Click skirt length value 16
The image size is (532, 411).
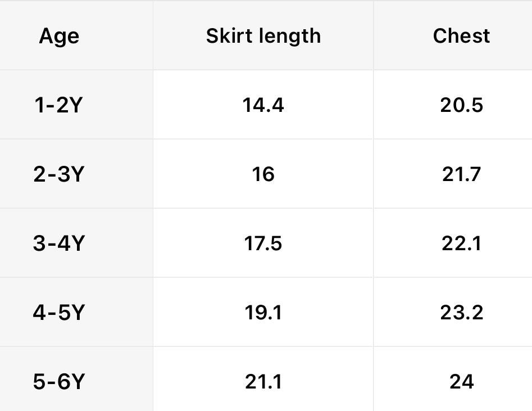click(263, 174)
